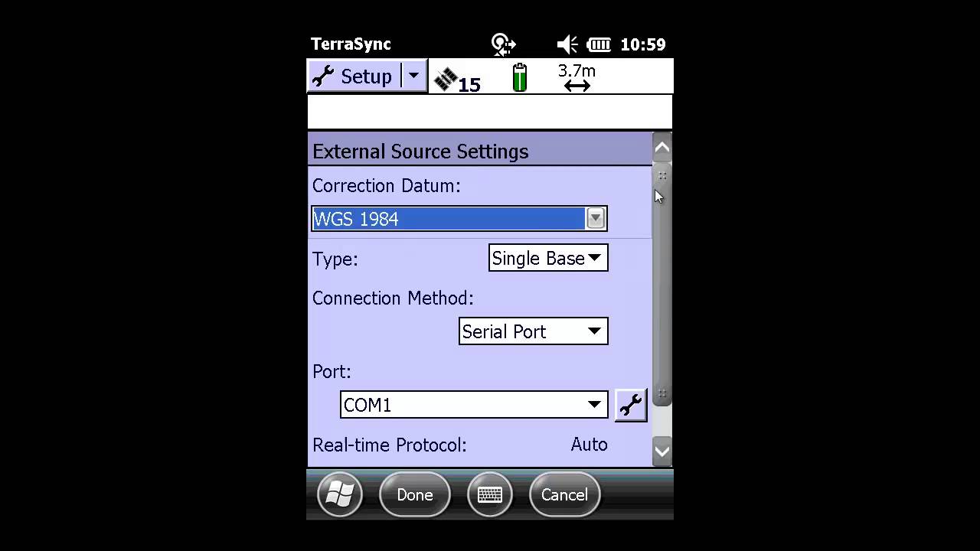Open port configuration wrench button

[630, 405]
